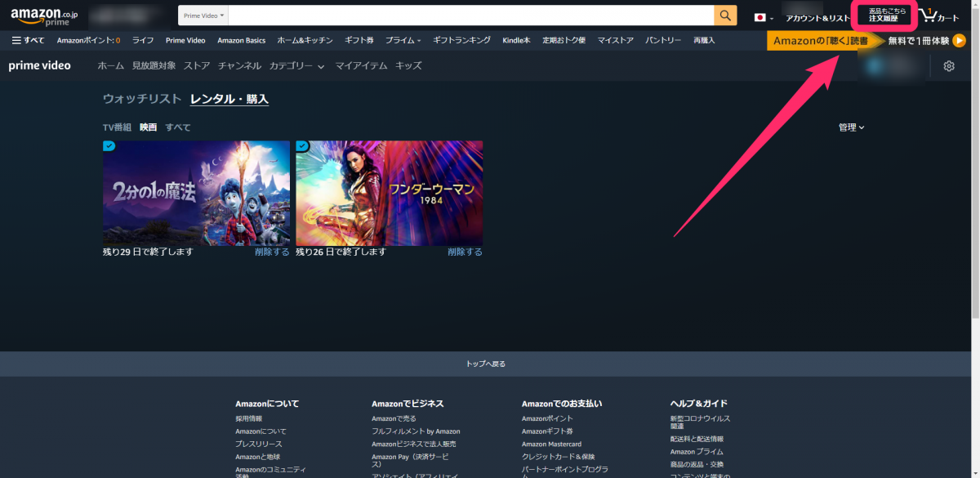Click 削除する under ワンダーウーマン 1984
This screenshot has width=980, height=478.
(x=465, y=252)
